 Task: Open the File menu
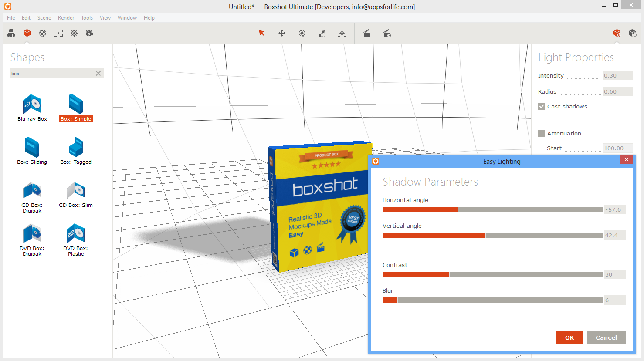pos(11,18)
